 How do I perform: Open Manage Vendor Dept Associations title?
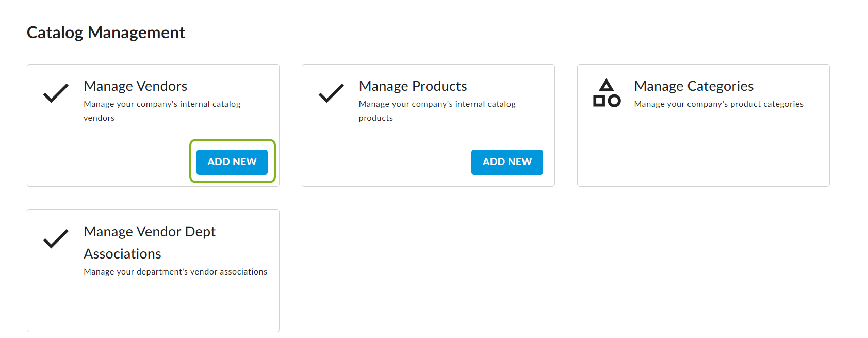click(x=150, y=243)
